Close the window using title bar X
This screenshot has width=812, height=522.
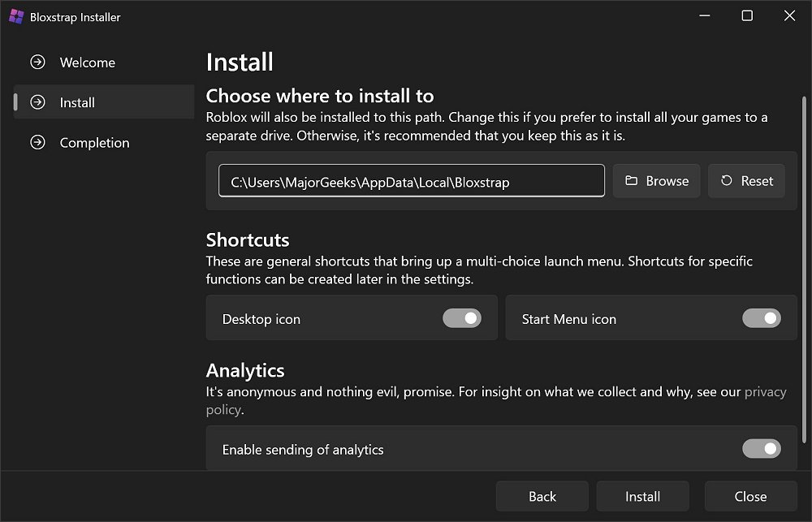tap(789, 16)
